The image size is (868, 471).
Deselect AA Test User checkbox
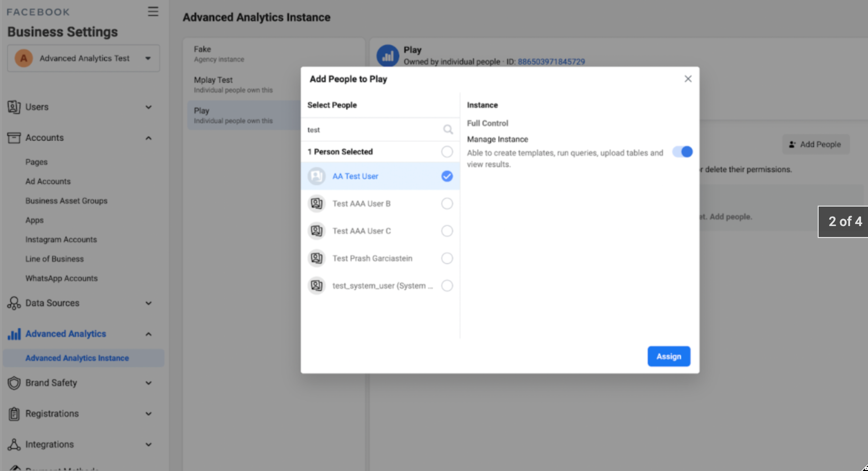(447, 176)
